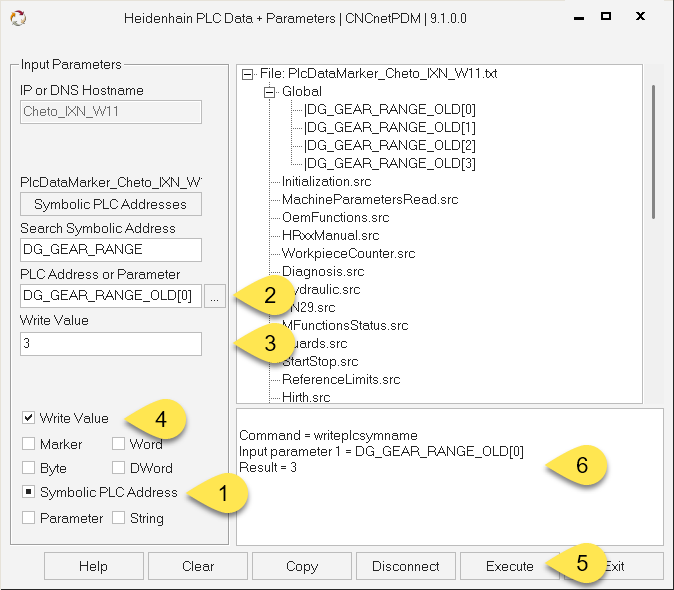Select WorkpieceCounter.src in the tree
The image size is (674, 590).
(x=348, y=254)
